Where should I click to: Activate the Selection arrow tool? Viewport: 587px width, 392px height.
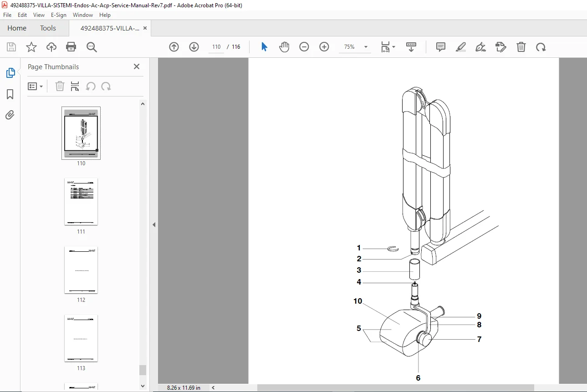264,47
